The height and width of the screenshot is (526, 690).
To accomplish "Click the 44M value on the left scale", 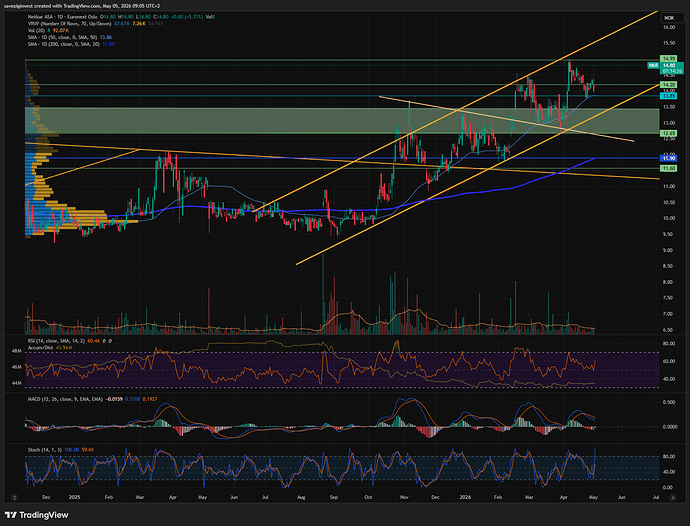I will [x=17, y=383].
